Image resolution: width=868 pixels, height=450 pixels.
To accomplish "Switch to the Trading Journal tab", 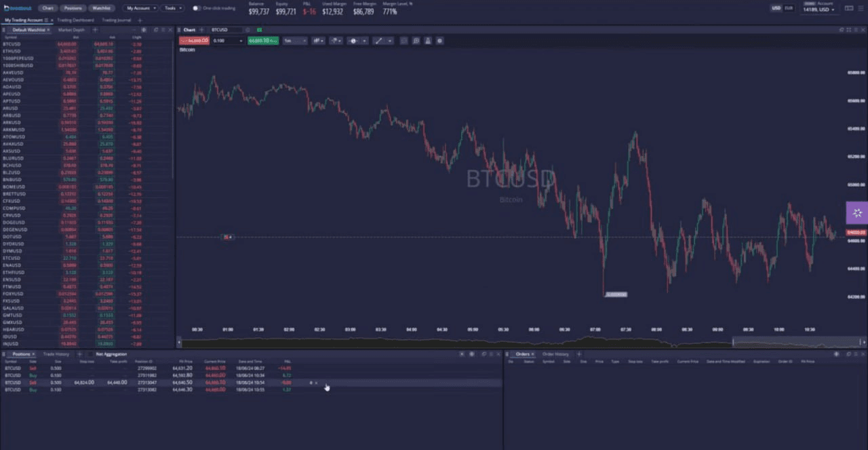I will (118, 20).
